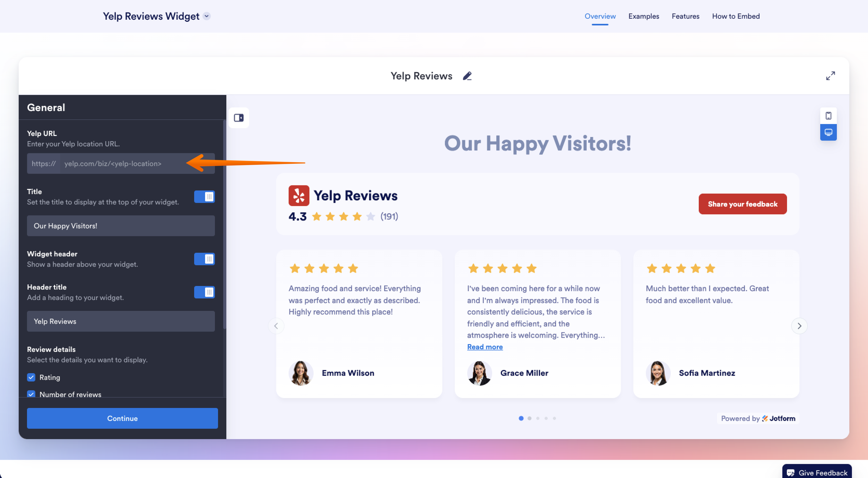Collapse the settings side panel
868x478 pixels.
click(239, 118)
